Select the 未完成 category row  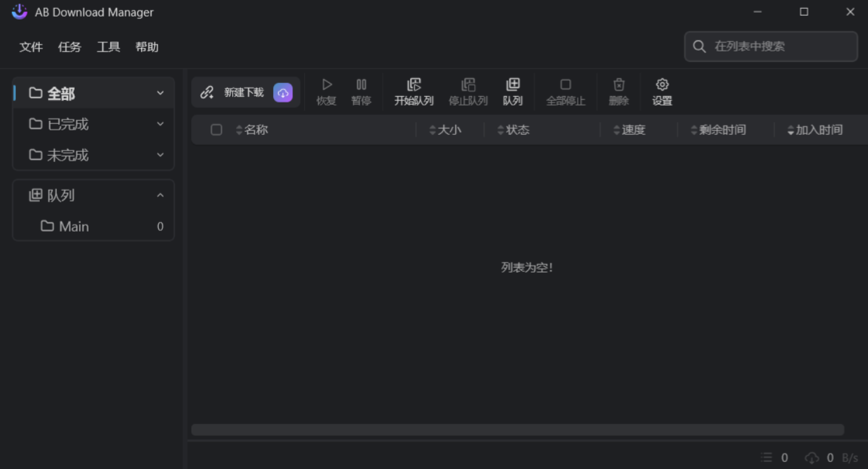94,154
